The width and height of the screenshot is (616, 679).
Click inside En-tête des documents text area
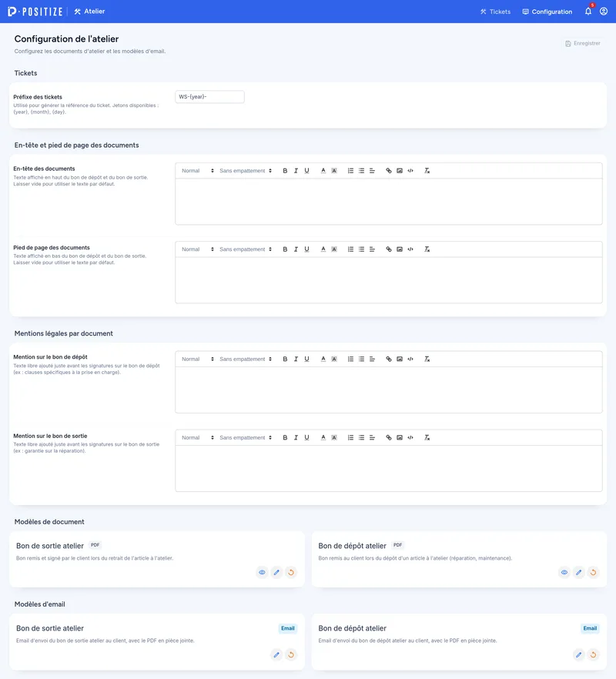click(389, 202)
